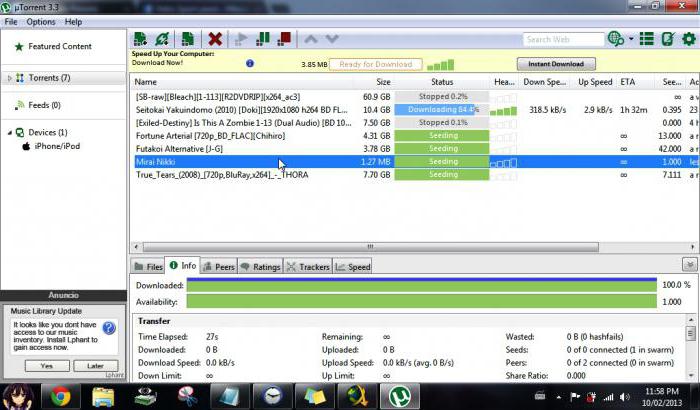The height and width of the screenshot is (410, 700).
Task: Open Chrome from the taskbar
Action: point(60,396)
